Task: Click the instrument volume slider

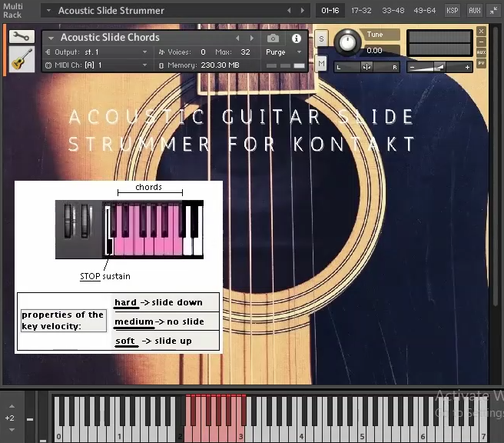Action: pyautogui.click(x=439, y=67)
